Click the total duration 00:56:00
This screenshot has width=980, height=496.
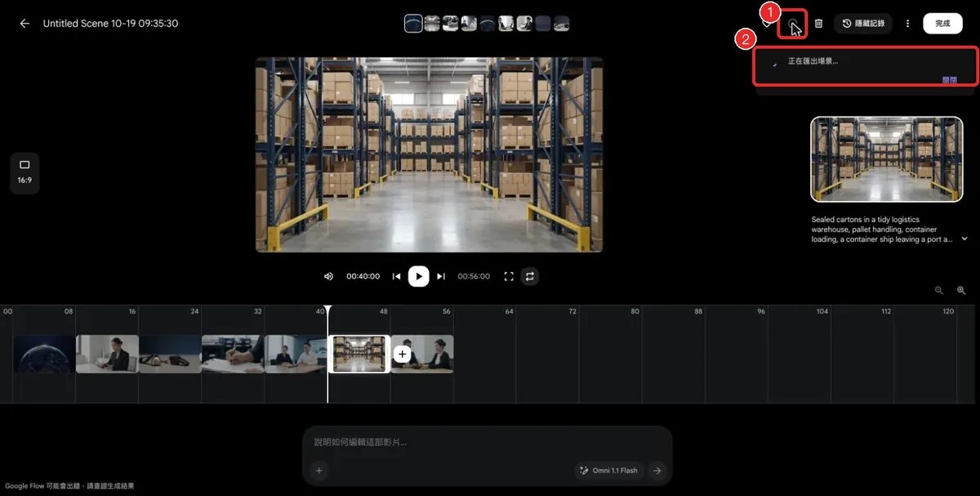click(x=474, y=276)
